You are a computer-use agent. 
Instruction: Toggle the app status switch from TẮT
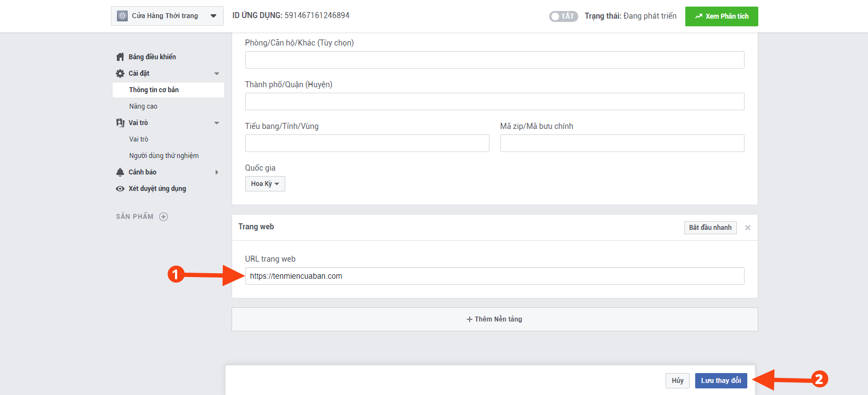pos(563,16)
